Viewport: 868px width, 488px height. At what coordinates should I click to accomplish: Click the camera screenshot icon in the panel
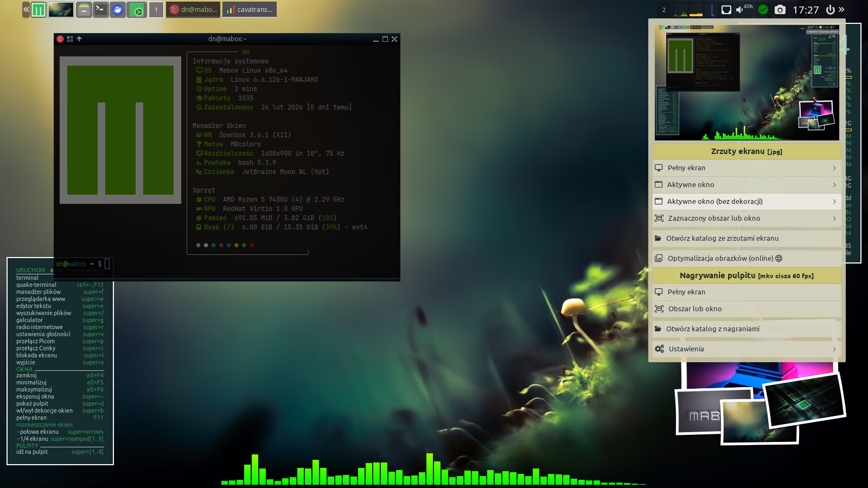click(x=780, y=10)
